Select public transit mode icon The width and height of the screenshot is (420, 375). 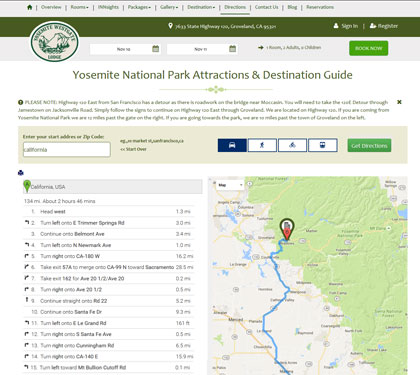click(x=323, y=145)
